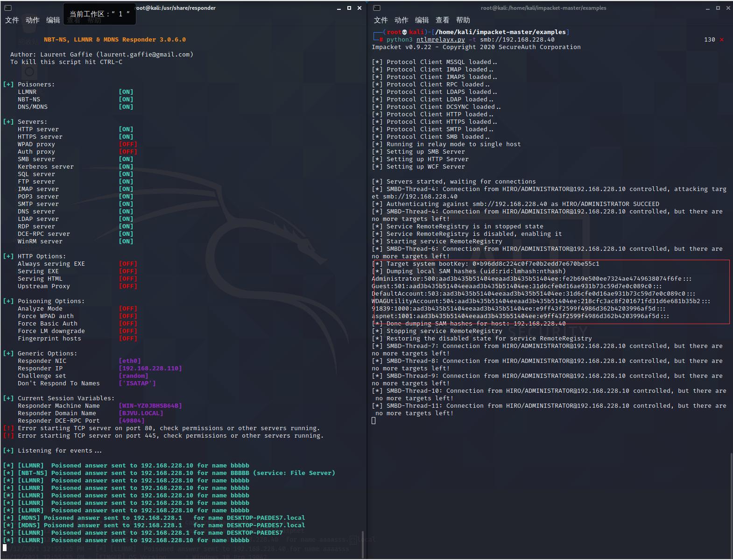Screen dimensions: 733x560
Task: Click the skull icon in root prompt
Action: tap(404, 32)
